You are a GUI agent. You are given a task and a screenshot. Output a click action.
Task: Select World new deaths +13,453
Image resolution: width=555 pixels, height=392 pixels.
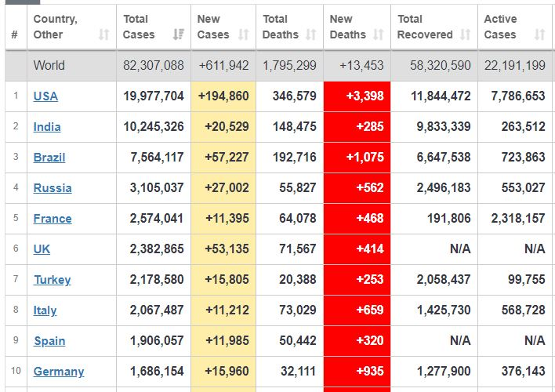tap(361, 66)
